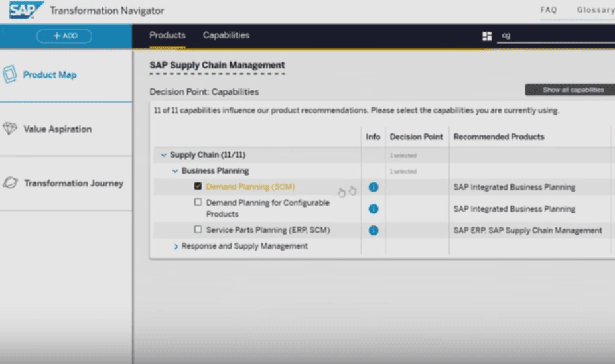Check the Service Parts Planning checkbox
Image resolution: width=615 pixels, height=364 pixels.
click(198, 229)
